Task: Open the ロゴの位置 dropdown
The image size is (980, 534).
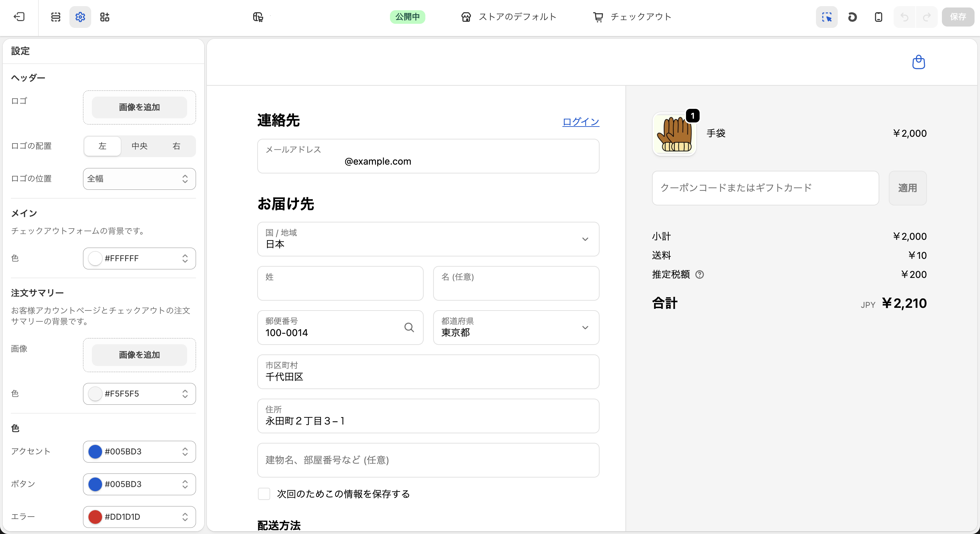Action: click(139, 179)
